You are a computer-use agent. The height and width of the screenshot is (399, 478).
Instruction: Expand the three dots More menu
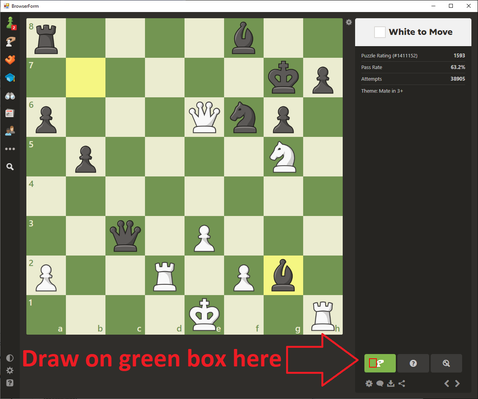(x=10, y=149)
